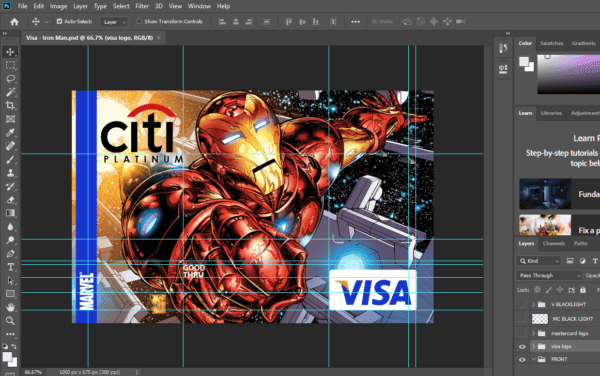Open the Image menu

tap(58, 6)
